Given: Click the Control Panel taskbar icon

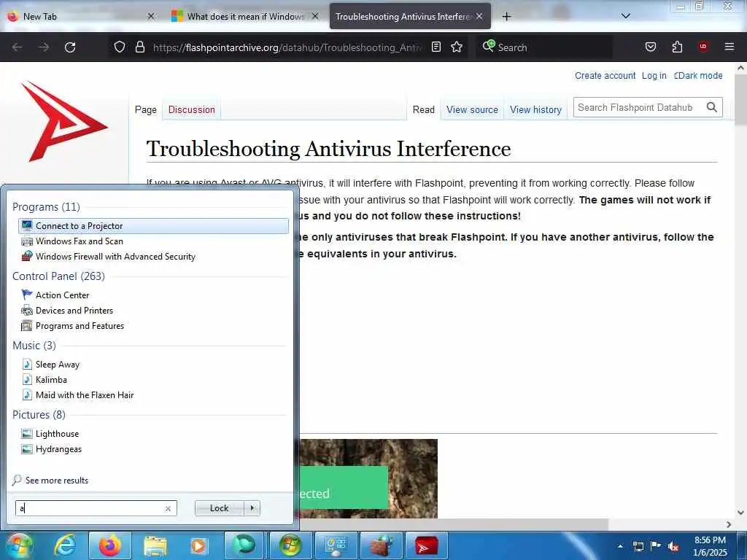Looking at the screenshot, I should (x=336, y=545).
